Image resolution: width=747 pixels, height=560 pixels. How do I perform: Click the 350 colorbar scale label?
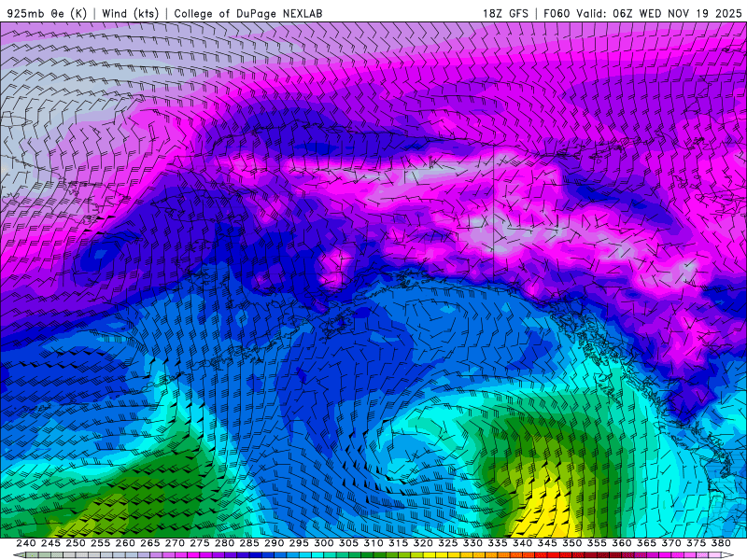tap(571, 543)
